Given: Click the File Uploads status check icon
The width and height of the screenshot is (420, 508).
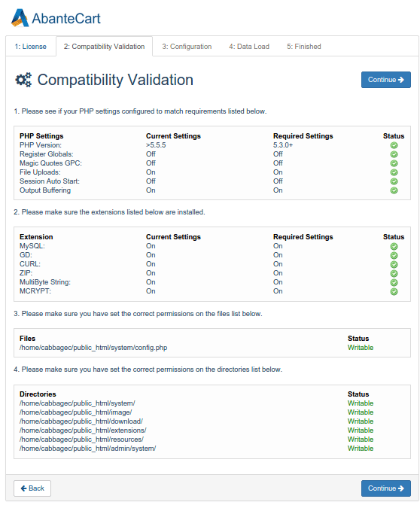Looking at the screenshot, I should point(394,172).
